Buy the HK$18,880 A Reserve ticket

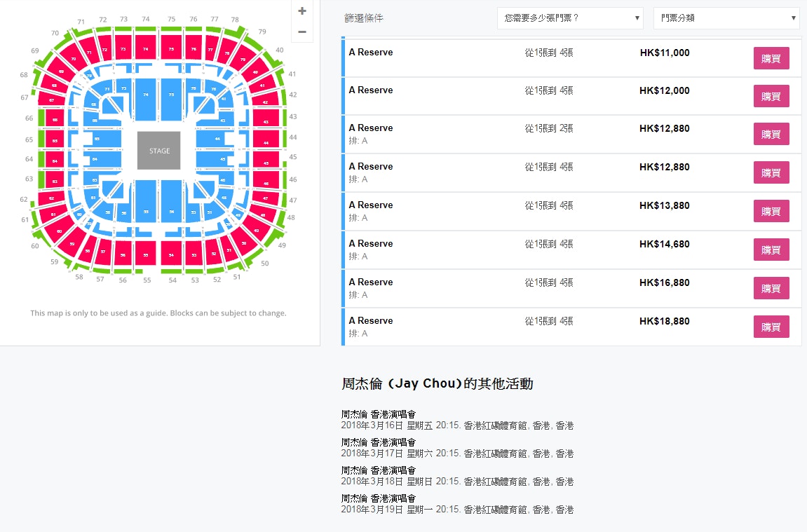tap(771, 327)
